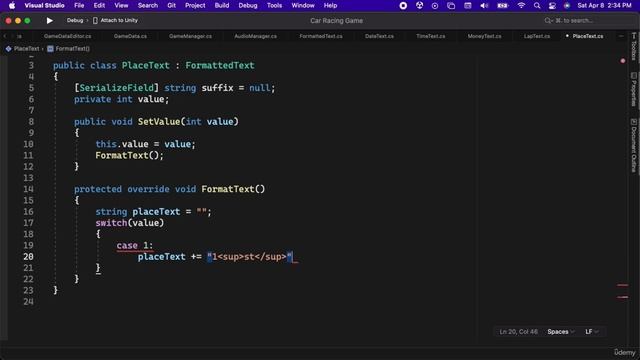Open the Apple menu
Screen dimensions: 640x360
pos(12,6)
